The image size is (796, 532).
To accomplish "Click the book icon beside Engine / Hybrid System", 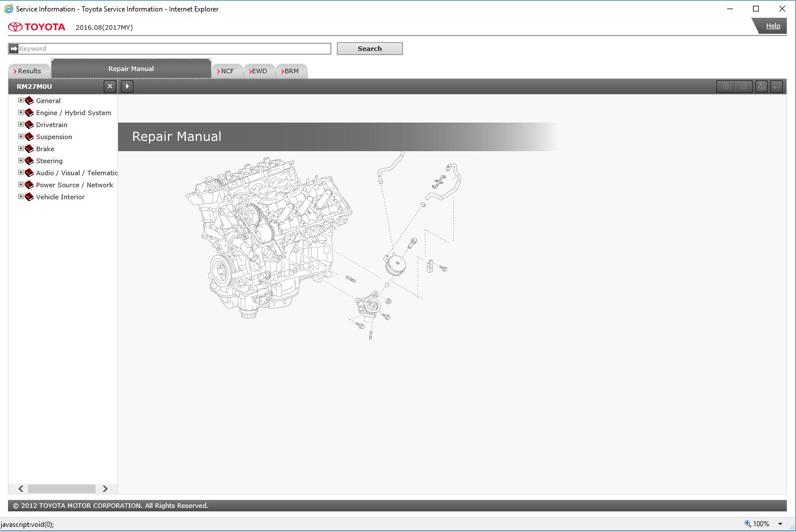I will click(29, 113).
